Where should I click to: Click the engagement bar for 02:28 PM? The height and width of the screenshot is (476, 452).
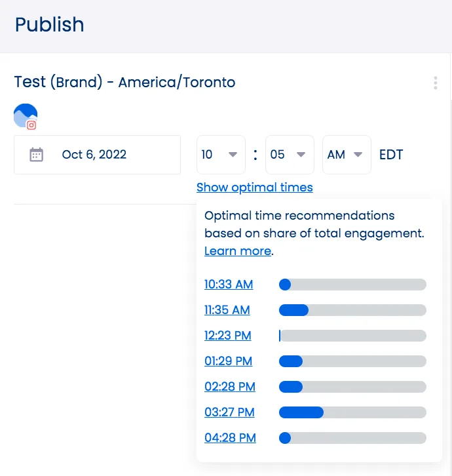[352, 386]
